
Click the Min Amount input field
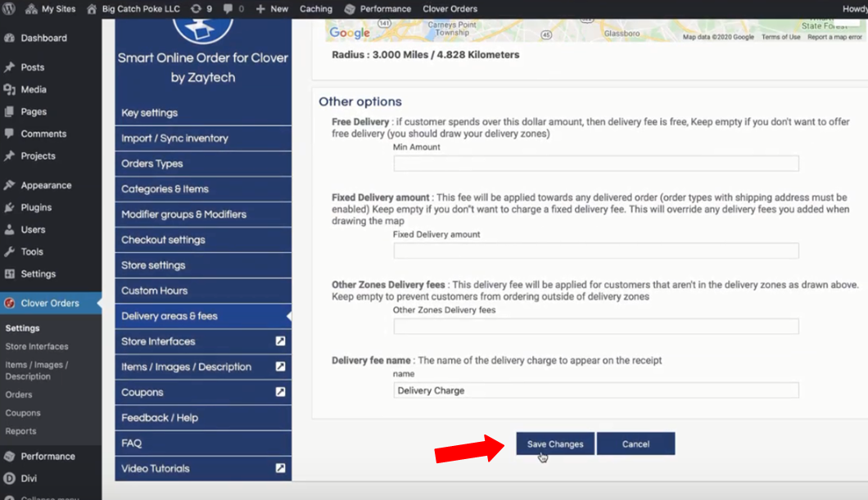[596, 164]
